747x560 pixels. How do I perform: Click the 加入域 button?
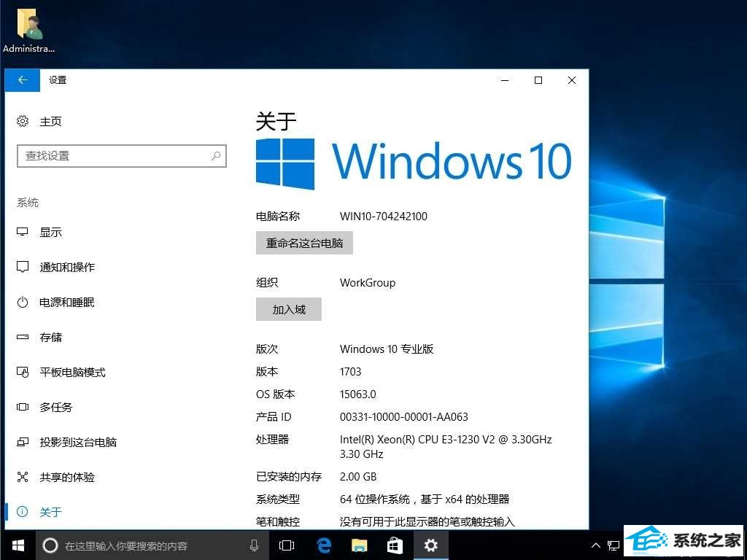tap(289, 309)
